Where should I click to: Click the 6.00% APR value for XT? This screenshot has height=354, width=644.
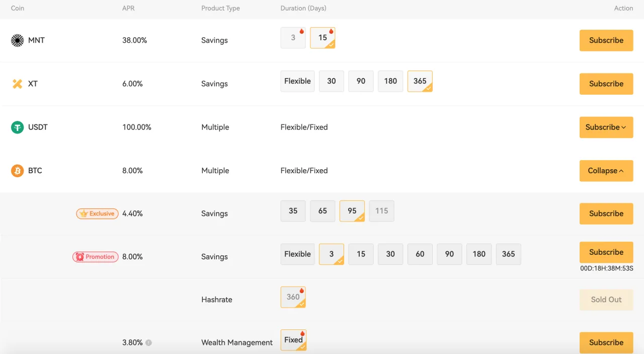pyautogui.click(x=132, y=84)
